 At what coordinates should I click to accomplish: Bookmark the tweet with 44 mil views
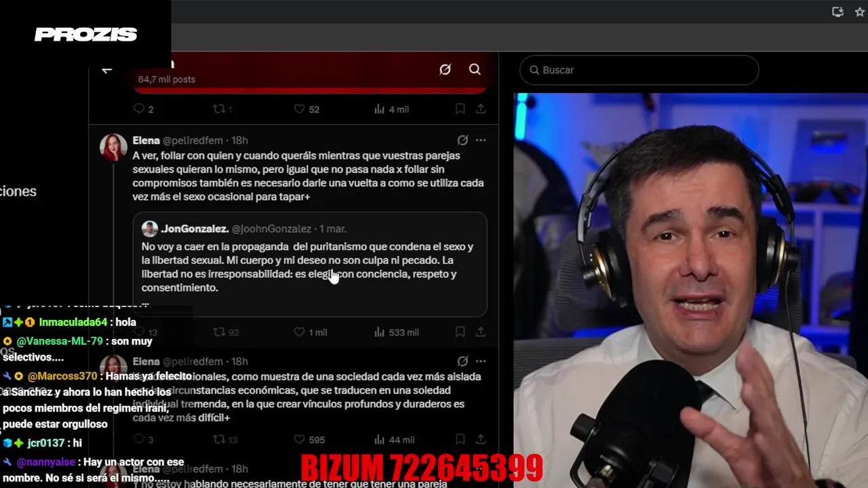click(x=460, y=439)
